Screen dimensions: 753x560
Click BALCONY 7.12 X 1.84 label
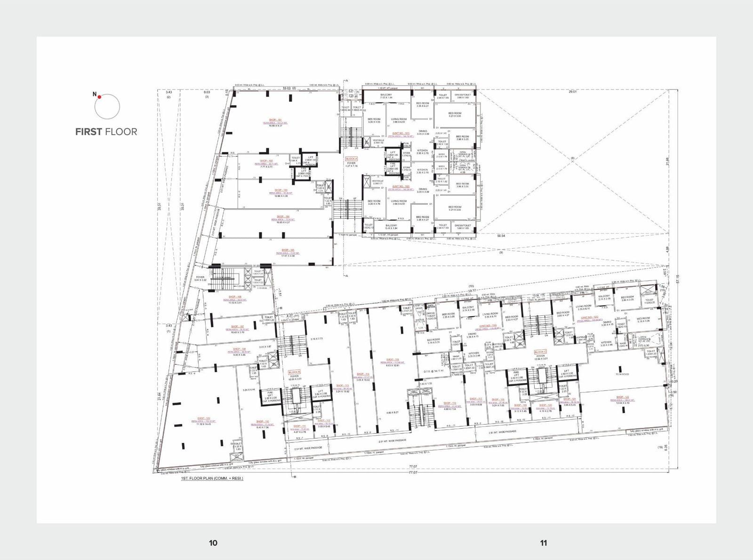(x=385, y=96)
